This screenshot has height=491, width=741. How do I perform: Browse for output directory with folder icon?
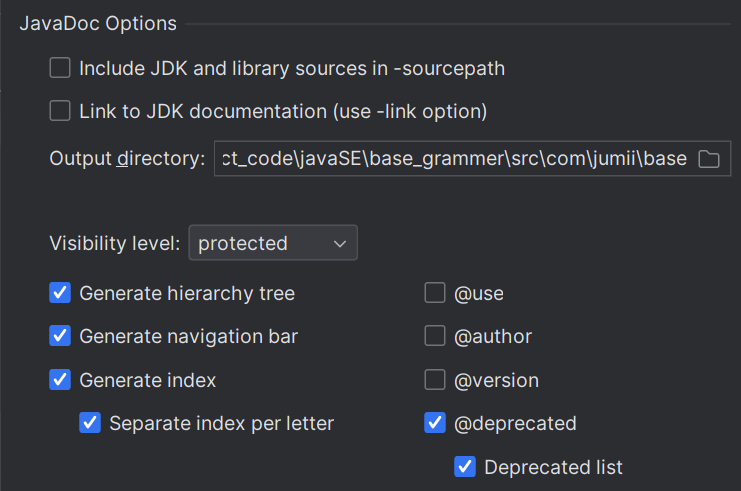(x=709, y=160)
